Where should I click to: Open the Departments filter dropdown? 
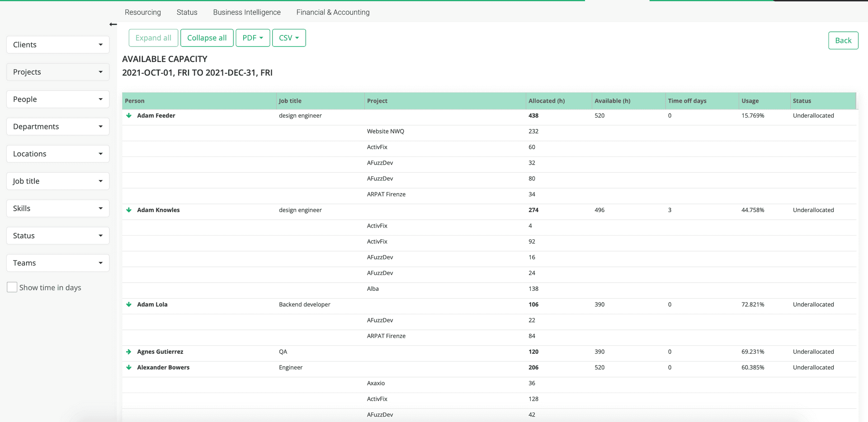click(x=58, y=127)
